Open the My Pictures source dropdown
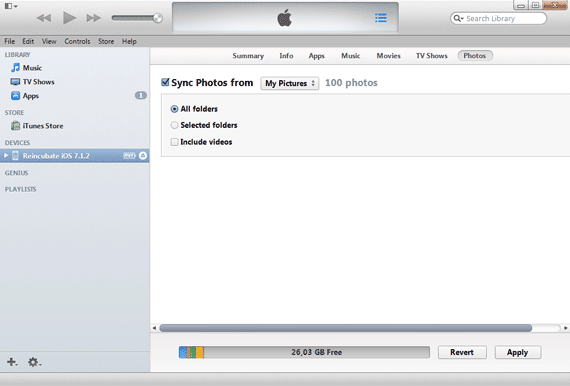Viewport: 570px width, 386px height. 290,83
